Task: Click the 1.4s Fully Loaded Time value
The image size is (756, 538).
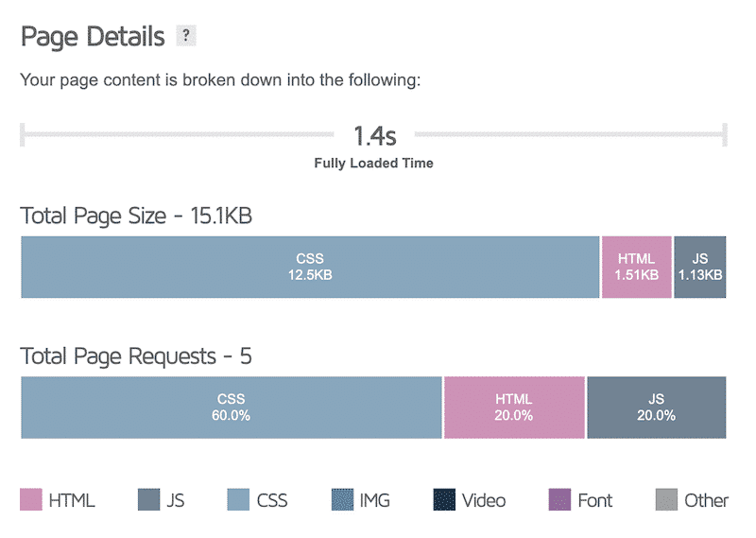Action: click(374, 136)
